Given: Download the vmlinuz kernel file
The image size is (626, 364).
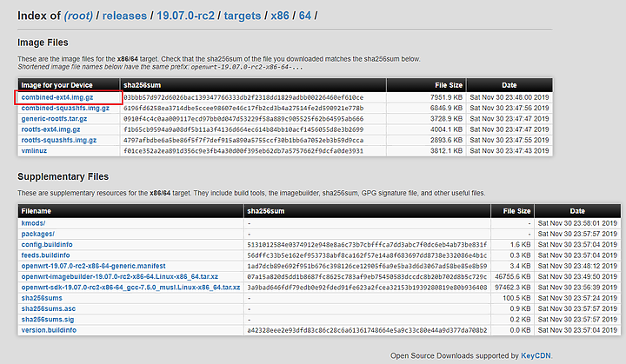Looking at the screenshot, I should (34, 151).
